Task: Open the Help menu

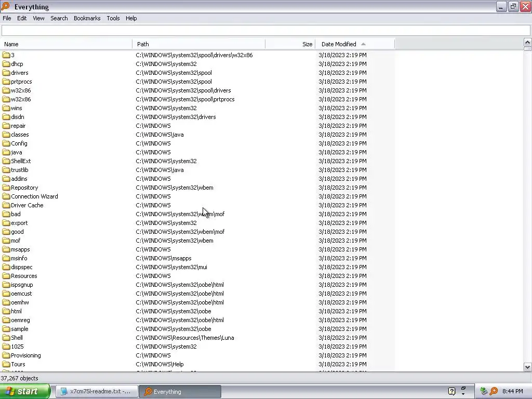Action: [131, 18]
